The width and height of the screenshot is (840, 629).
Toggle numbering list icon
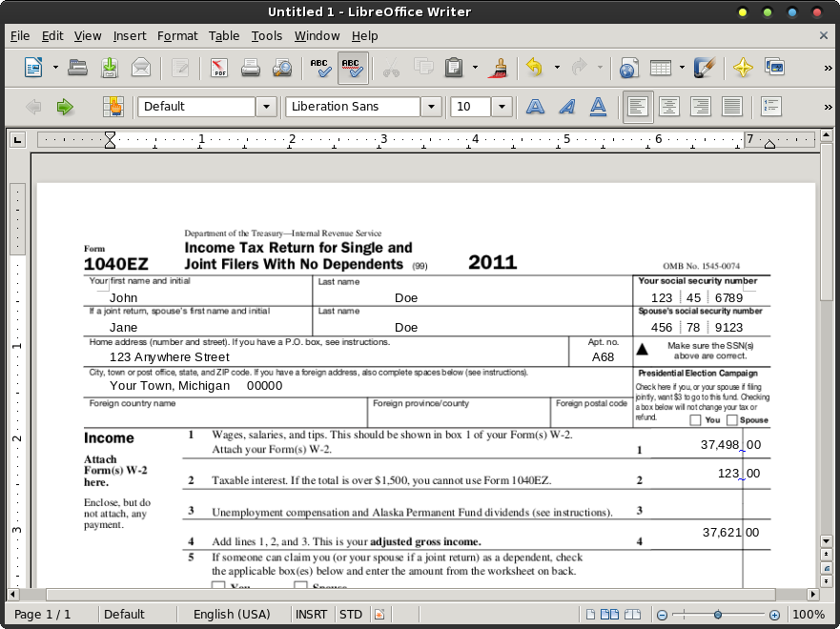tap(771, 107)
